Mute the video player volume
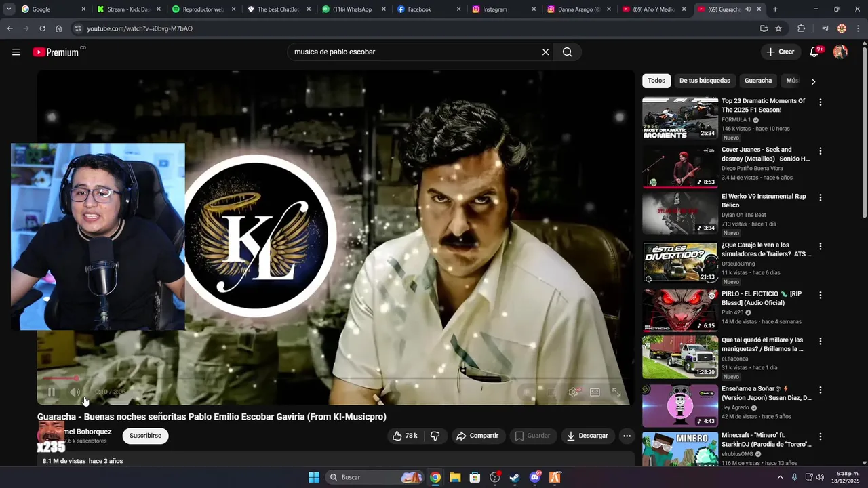Viewport: 868px width, 488px height. tap(75, 392)
